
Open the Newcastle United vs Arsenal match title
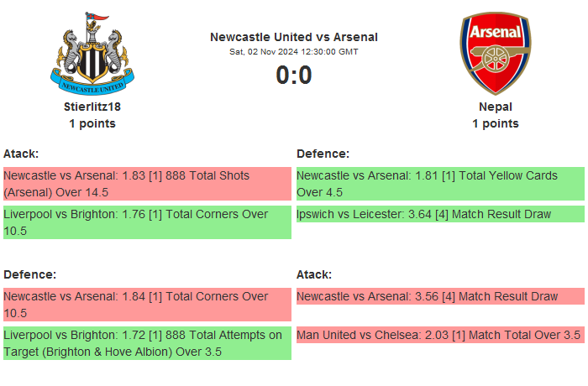click(x=294, y=37)
